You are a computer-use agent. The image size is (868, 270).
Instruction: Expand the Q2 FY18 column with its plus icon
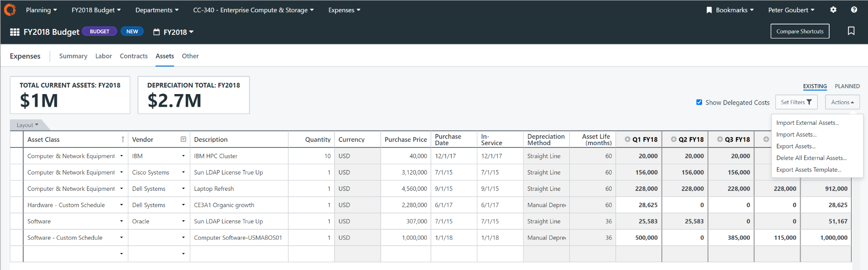click(x=674, y=139)
